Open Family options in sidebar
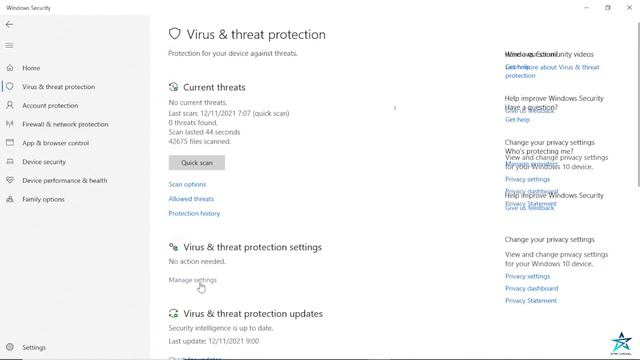Screen dimensions: 640x360 coord(43,199)
